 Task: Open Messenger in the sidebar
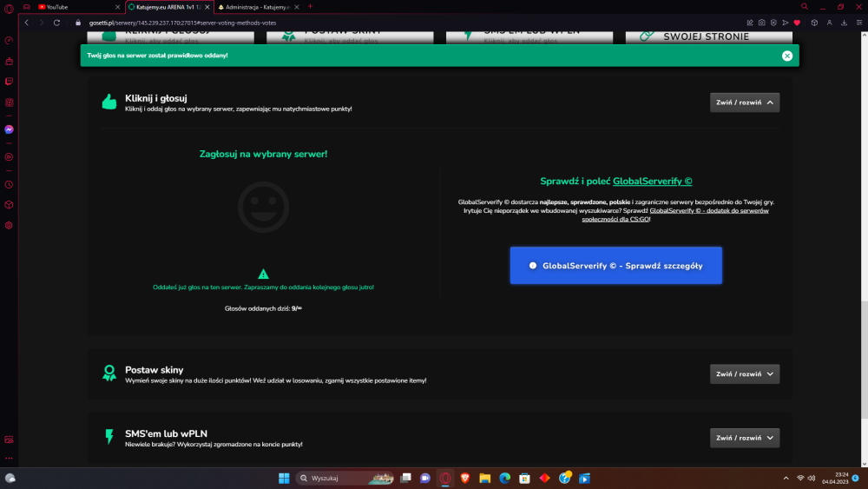tap(9, 129)
